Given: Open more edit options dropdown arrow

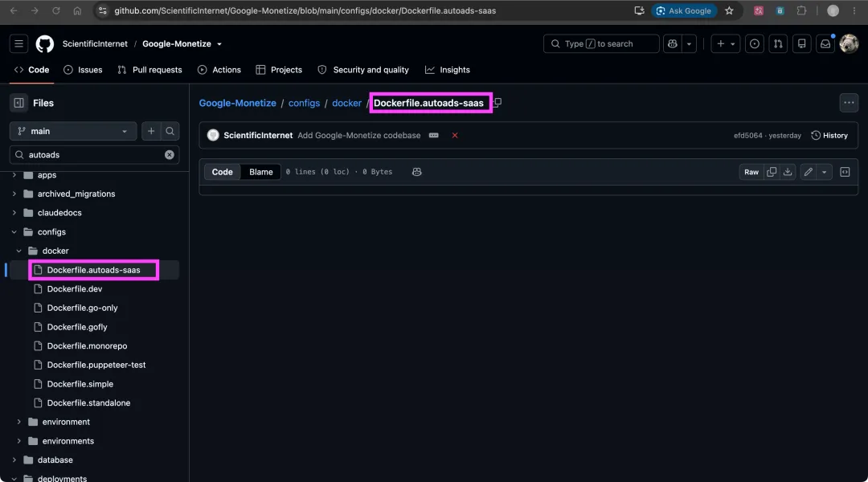Looking at the screenshot, I should (x=825, y=172).
